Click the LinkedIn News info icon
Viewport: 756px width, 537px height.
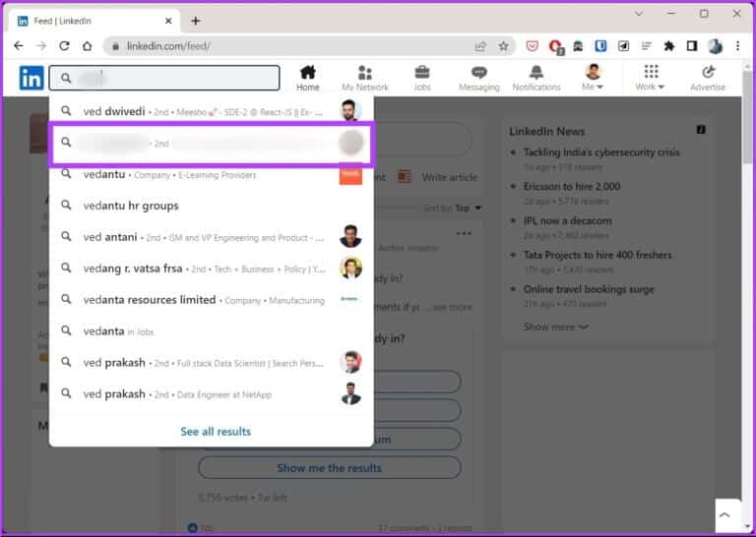point(701,130)
